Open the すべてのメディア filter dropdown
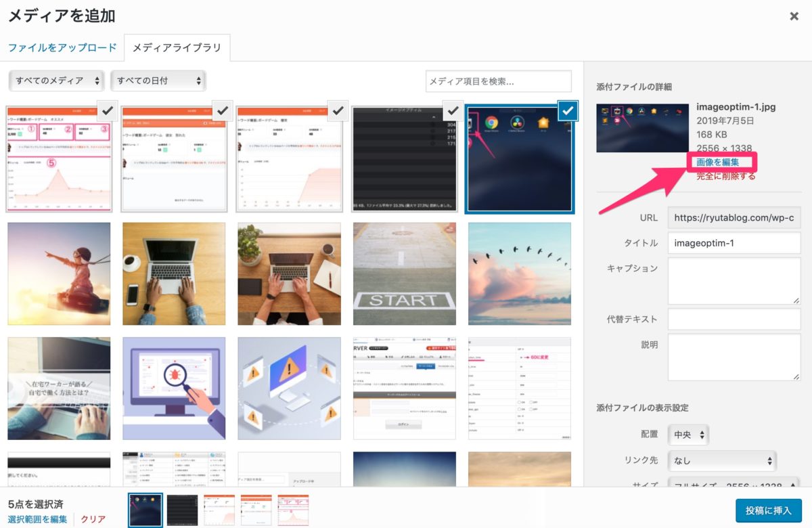The image size is (812, 528). [56, 81]
